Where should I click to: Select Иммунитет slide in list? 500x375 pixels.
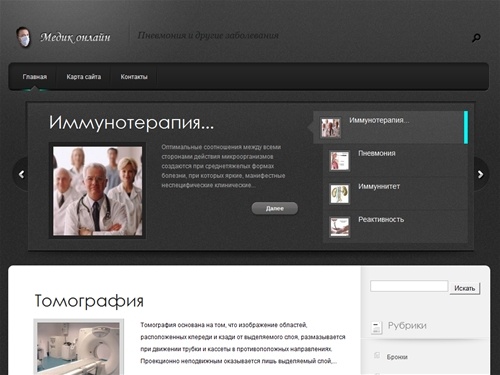coord(395,193)
